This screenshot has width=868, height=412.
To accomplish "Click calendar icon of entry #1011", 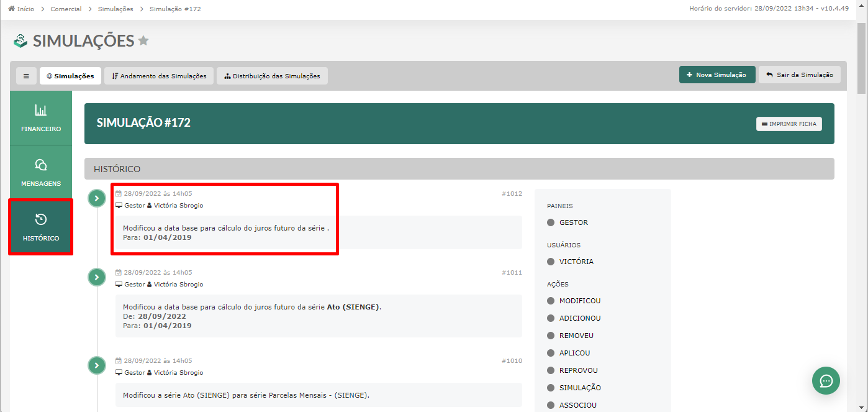I will point(119,273).
